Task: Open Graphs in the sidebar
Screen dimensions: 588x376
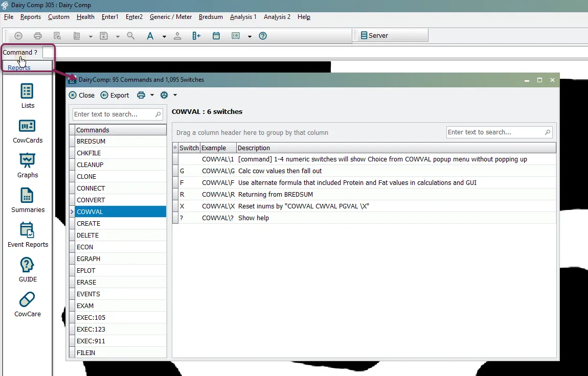Action: coord(28,166)
